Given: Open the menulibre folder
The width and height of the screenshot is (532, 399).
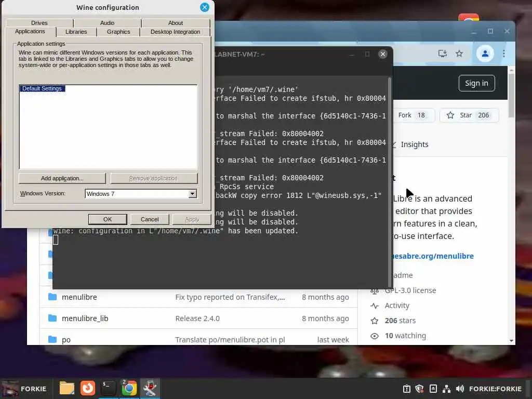Looking at the screenshot, I should point(79,297).
